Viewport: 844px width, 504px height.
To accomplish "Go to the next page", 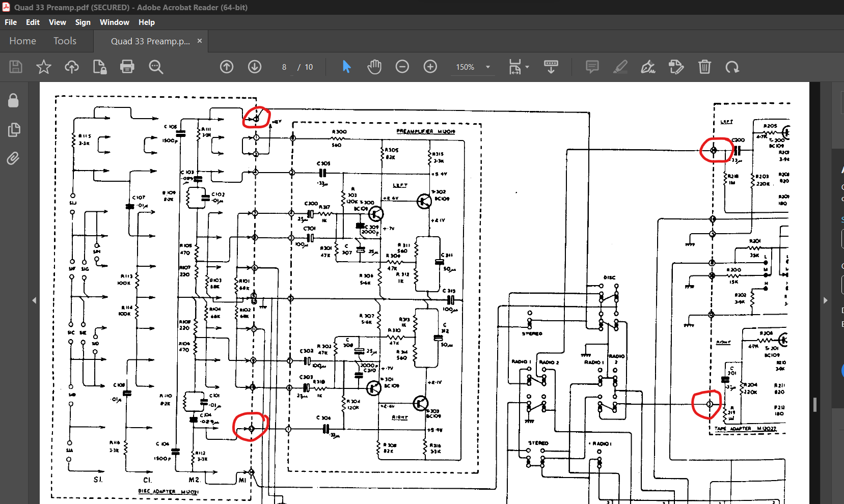I will pyautogui.click(x=255, y=67).
